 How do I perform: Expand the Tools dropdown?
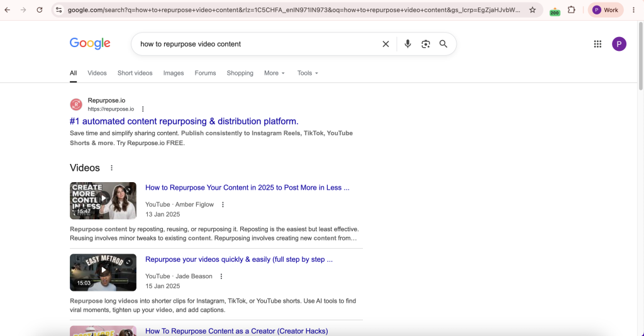308,73
